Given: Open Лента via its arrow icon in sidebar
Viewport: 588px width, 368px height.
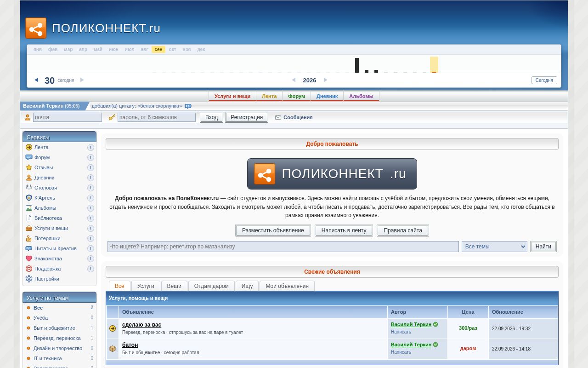Looking at the screenshot, I should click(29, 147).
